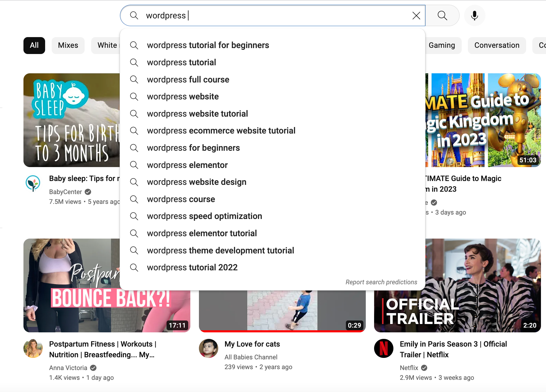This screenshot has height=392, width=546.
Task: Select the 'wordpress tutorial for beginners' suggestion
Action: pyautogui.click(x=208, y=45)
